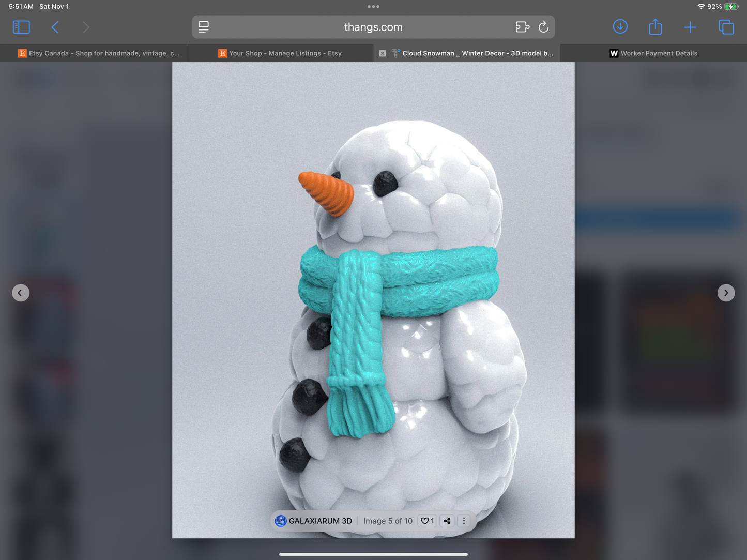Close the Cloud Snowman tab
This screenshot has width=747, height=560.
pos(382,53)
